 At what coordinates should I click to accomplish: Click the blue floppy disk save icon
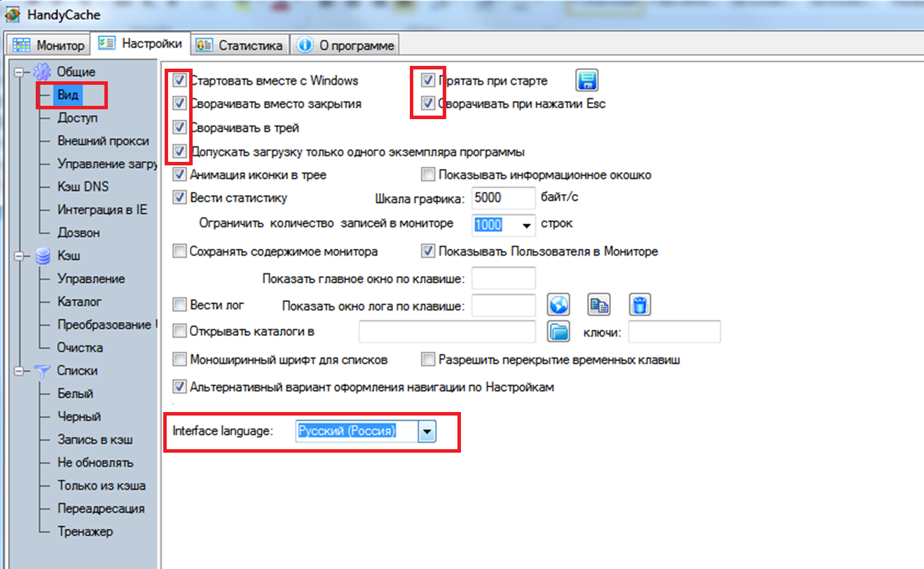586,81
